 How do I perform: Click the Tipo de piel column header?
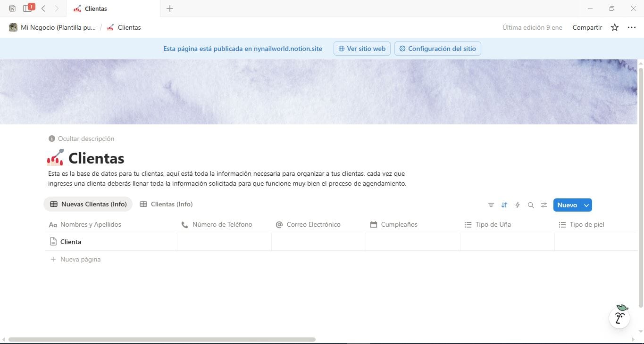tap(596, 224)
